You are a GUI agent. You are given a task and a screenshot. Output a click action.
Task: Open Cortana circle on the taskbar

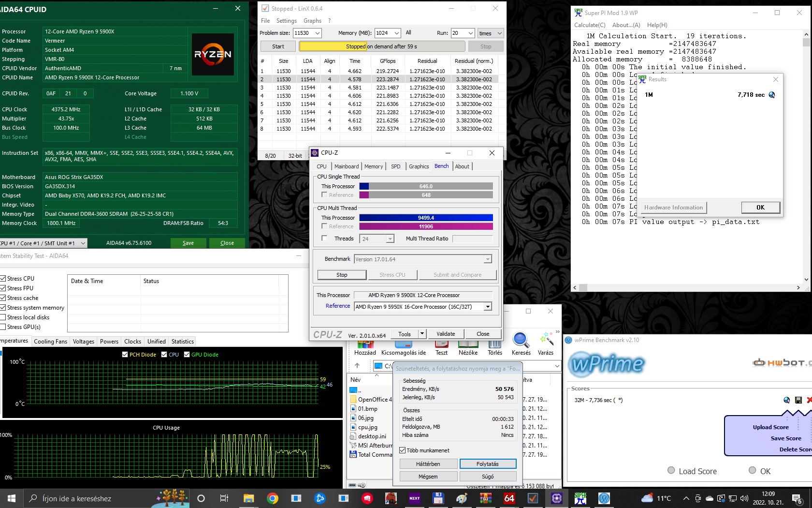coord(201,498)
